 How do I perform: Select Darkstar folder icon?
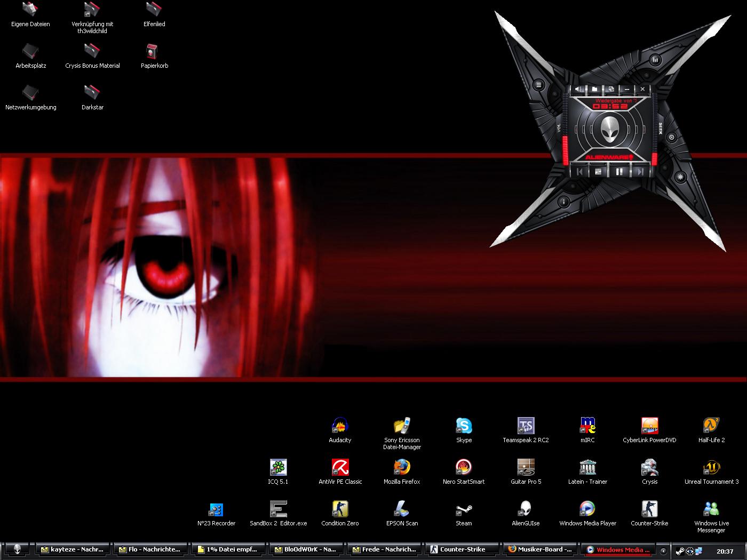point(92,97)
